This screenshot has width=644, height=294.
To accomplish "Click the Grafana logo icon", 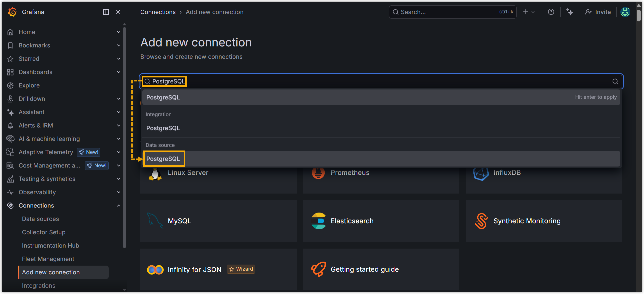I will coord(12,12).
